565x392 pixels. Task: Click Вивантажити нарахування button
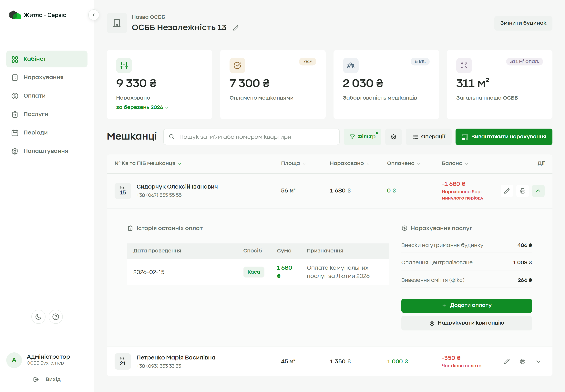click(504, 137)
